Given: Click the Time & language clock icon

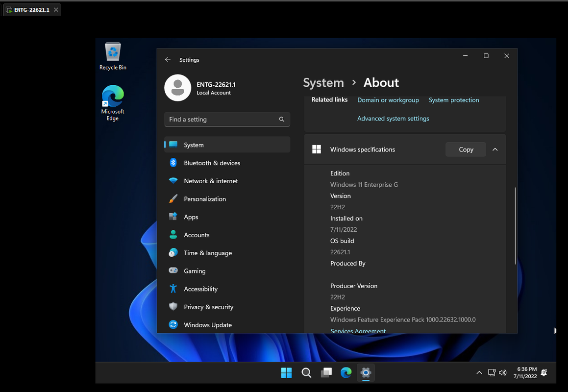Looking at the screenshot, I should pyautogui.click(x=173, y=252).
